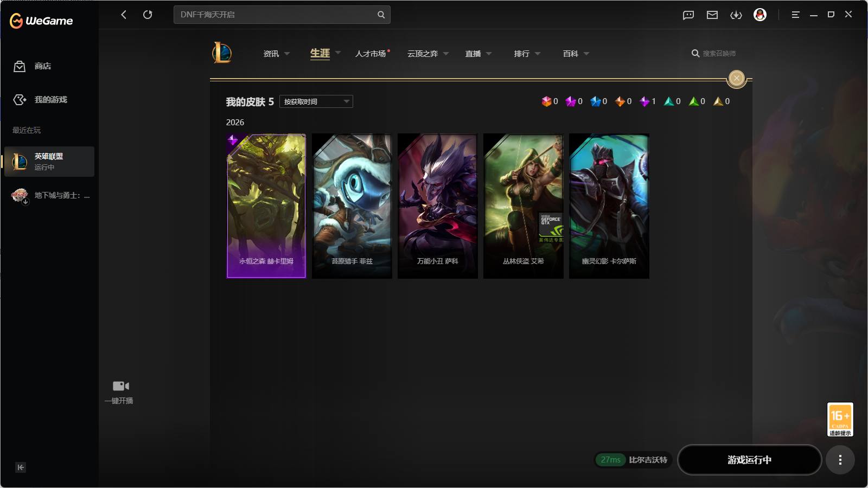Click the 比尔吉沃特 server selector
The width and height of the screenshot is (868, 488).
pyautogui.click(x=648, y=460)
